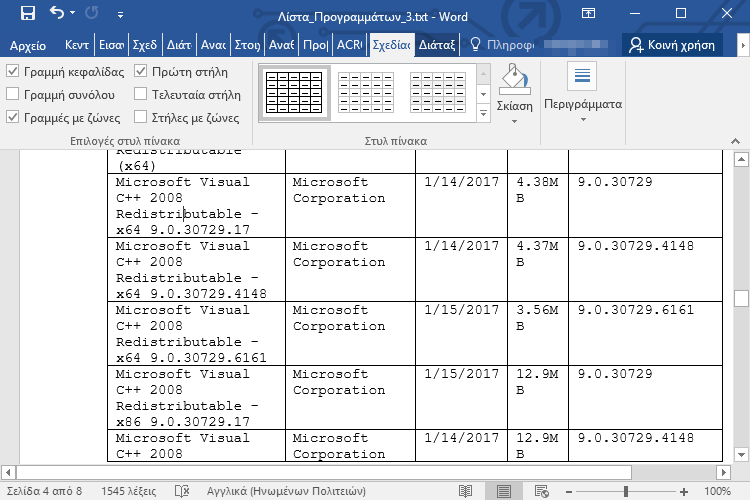The height and width of the screenshot is (500, 750).
Task: Click the 1545 λέξεις word count
Action: tap(129, 491)
